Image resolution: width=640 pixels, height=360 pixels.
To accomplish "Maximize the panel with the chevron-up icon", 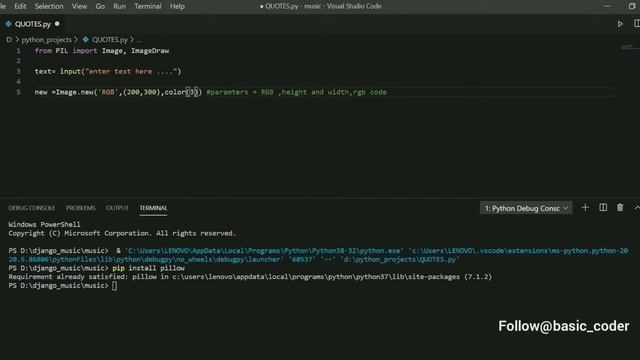I will (x=637, y=208).
